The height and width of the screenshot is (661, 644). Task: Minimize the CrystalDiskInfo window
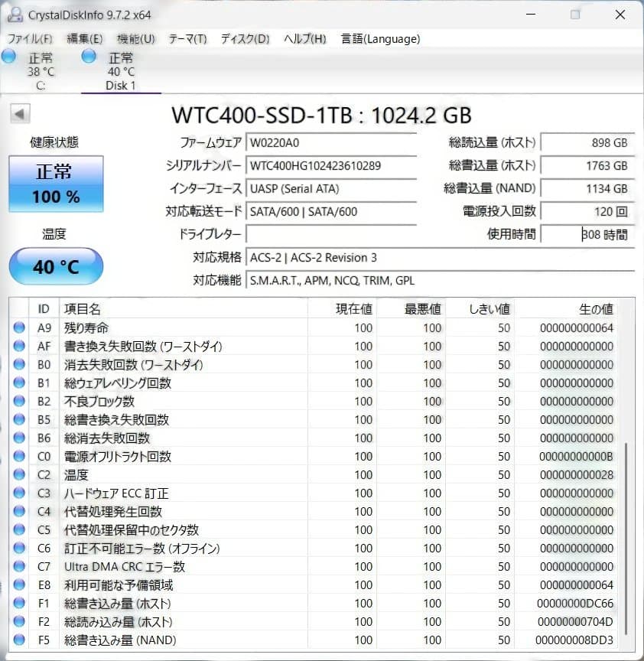(531, 15)
